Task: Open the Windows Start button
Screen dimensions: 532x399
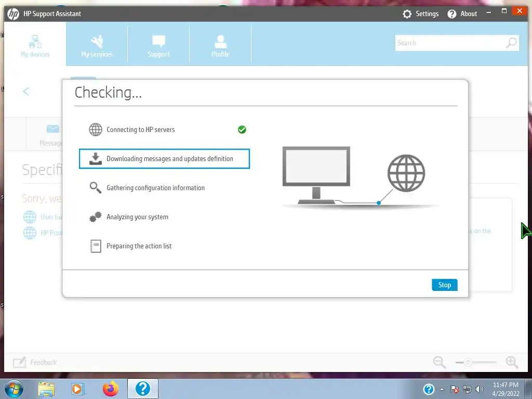Action: [x=14, y=389]
